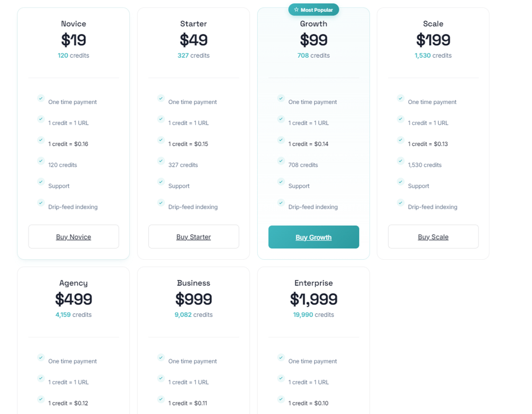The image size is (532, 414).
Task: Click the Buy Novice button
Action: tap(74, 237)
